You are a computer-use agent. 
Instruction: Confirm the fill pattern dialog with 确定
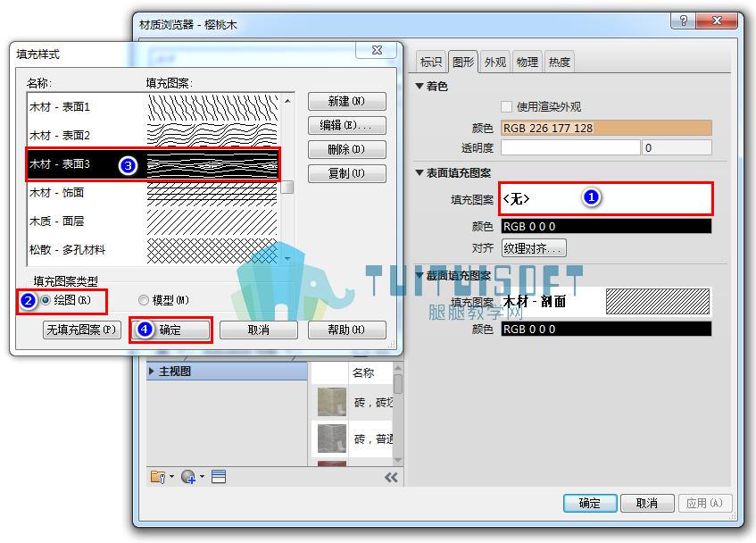click(170, 330)
